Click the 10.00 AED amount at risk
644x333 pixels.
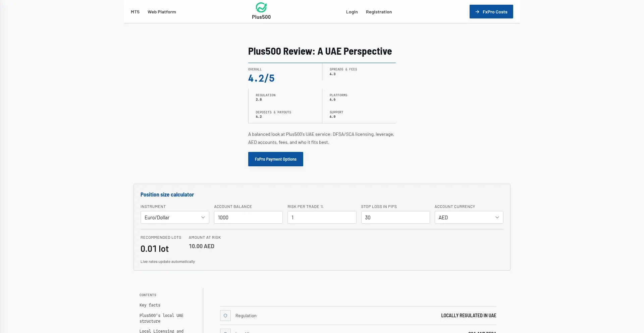pos(202,246)
